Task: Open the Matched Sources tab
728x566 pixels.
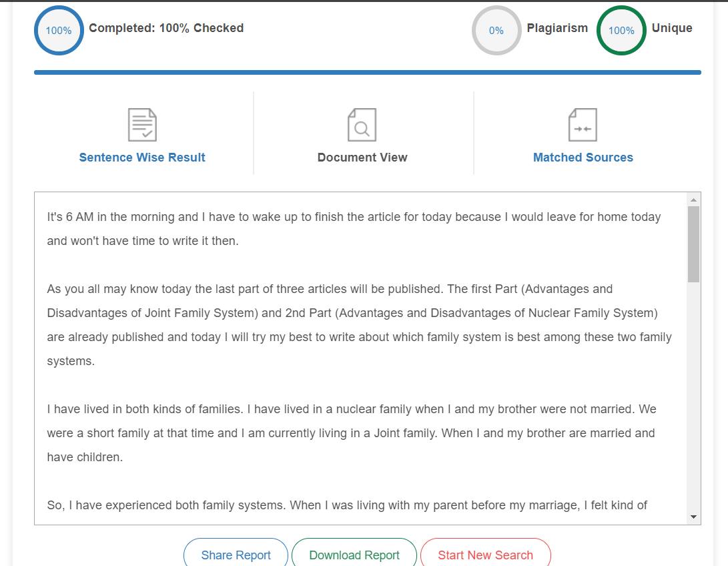Action: (x=583, y=158)
